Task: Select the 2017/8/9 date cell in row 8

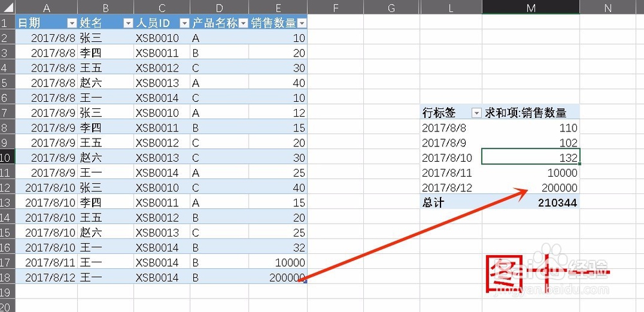Action: (46, 128)
